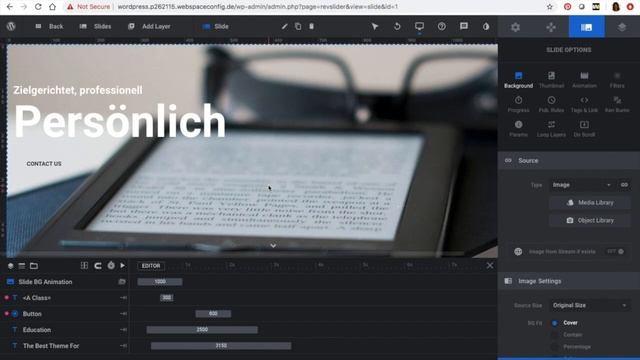Click the 600 Button timeline bar

tap(213, 313)
